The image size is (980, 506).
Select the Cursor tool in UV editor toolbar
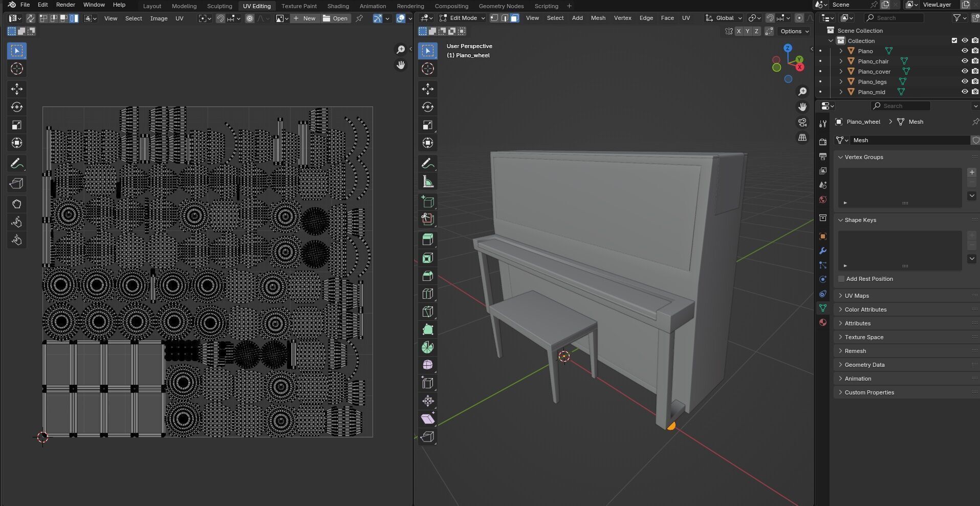[17, 69]
